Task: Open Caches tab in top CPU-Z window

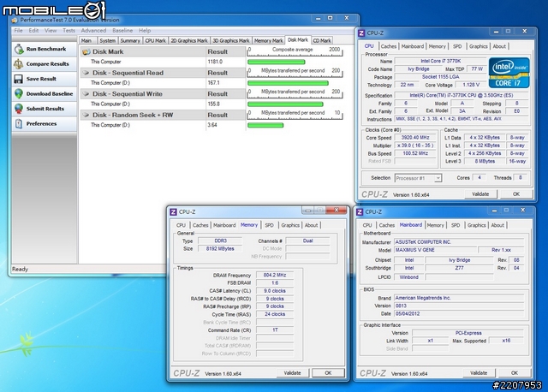Action: click(x=389, y=46)
